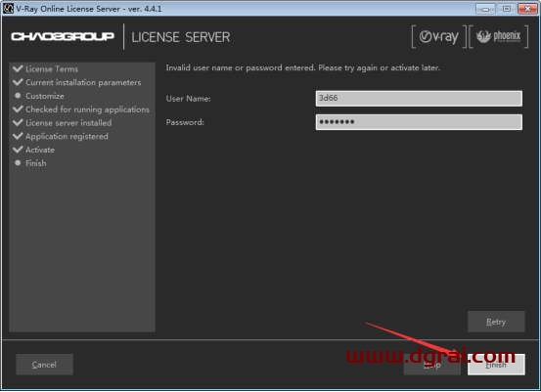Click the Phoenix logo in the header
This screenshot has height=392, width=541.
point(499,36)
